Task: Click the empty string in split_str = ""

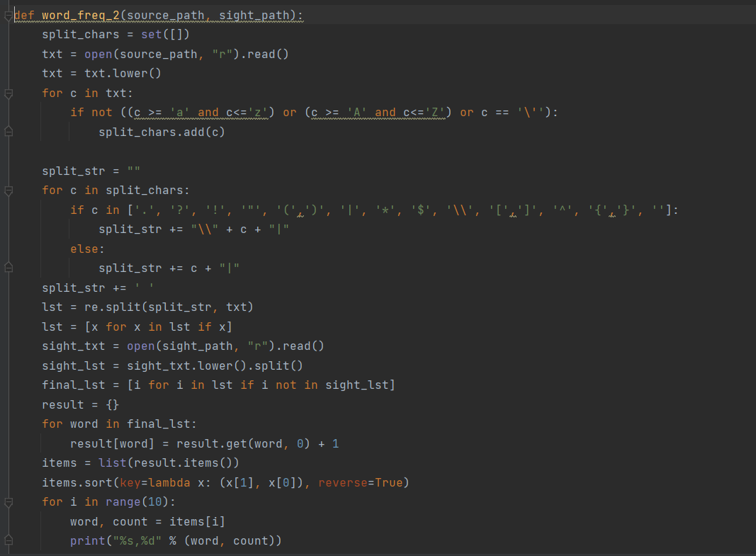Action: (133, 171)
